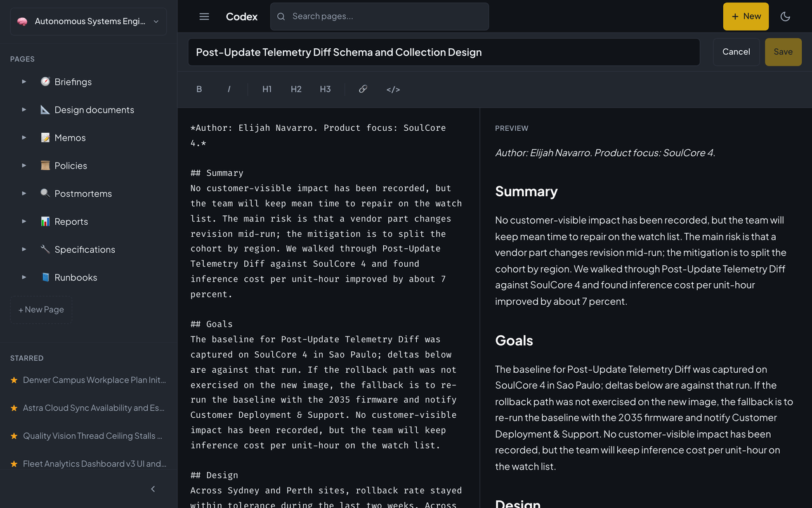Click the yellow New button
812x508 pixels.
pyautogui.click(x=746, y=17)
